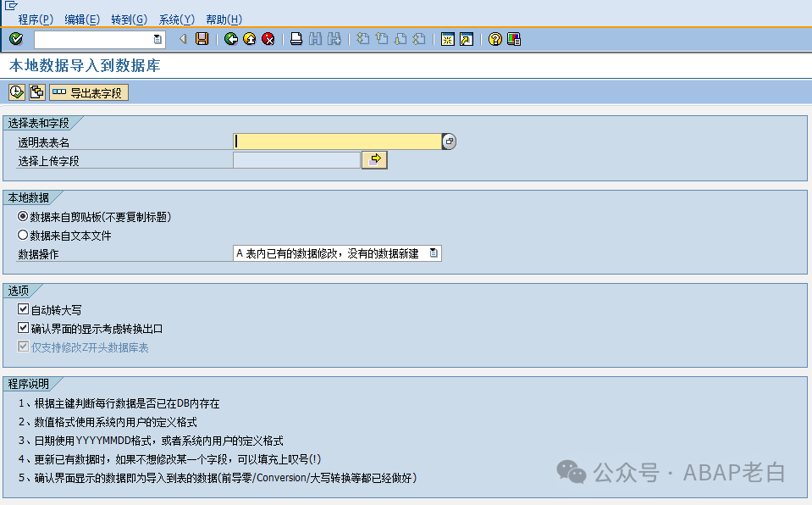Click the Customize Local Layout icon
The image size is (812, 505).
pyautogui.click(x=514, y=39)
